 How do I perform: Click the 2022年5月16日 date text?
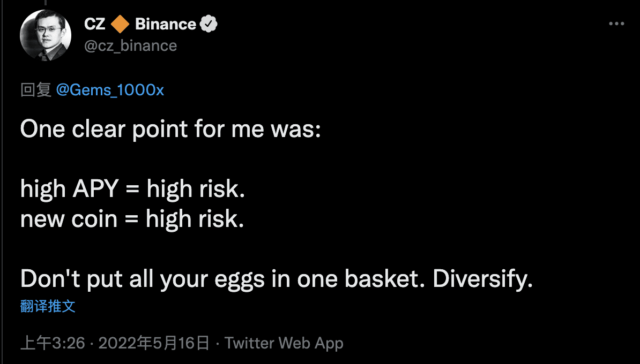click(154, 343)
